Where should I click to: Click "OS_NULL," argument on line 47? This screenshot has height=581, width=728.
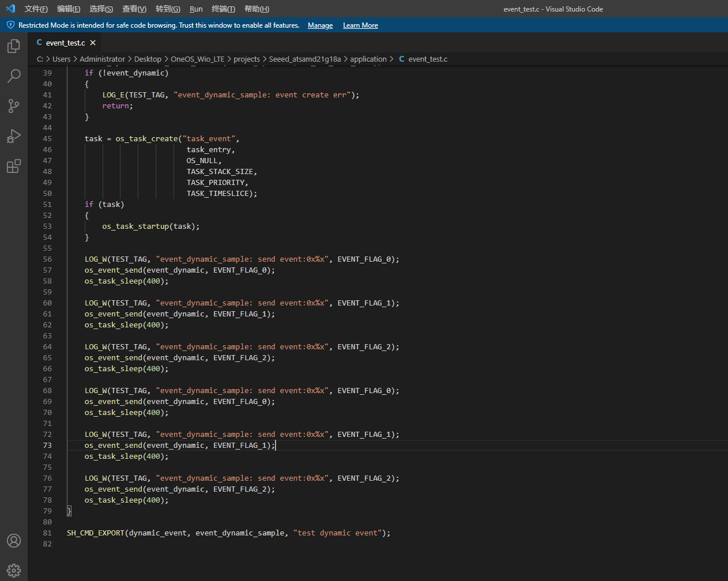tap(204, 161)
